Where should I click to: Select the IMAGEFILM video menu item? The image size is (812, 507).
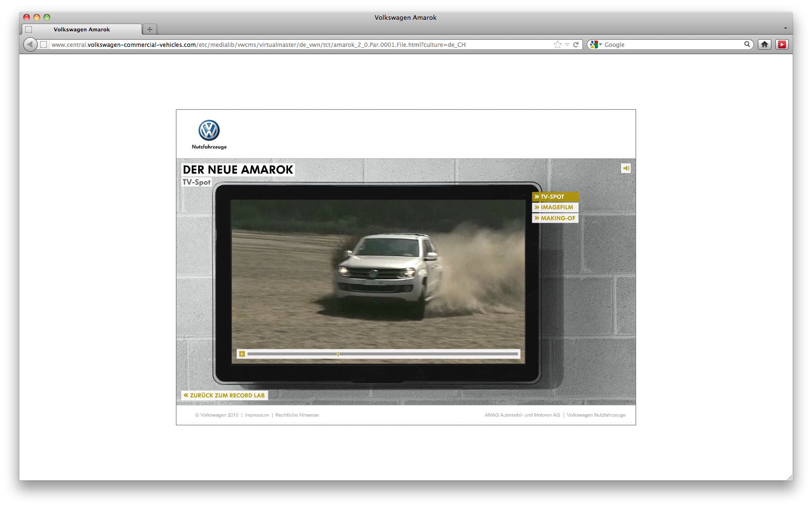tap(555, 207)
